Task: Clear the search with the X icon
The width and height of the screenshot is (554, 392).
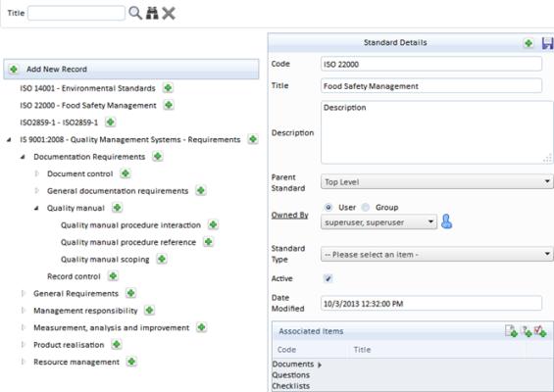Action: [x=169, y=14]
